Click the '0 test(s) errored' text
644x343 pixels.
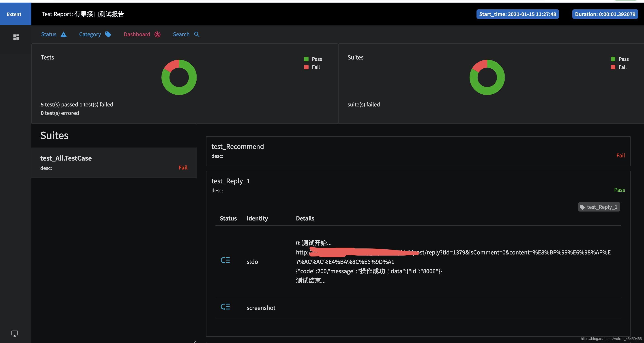click(60, 113)
